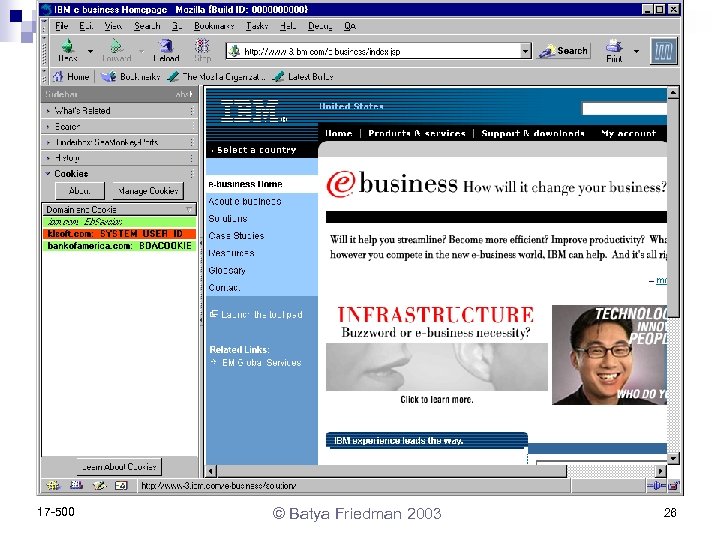720x540 pixels.
Task: Click the Forward navigation icon
Action: 117,50
